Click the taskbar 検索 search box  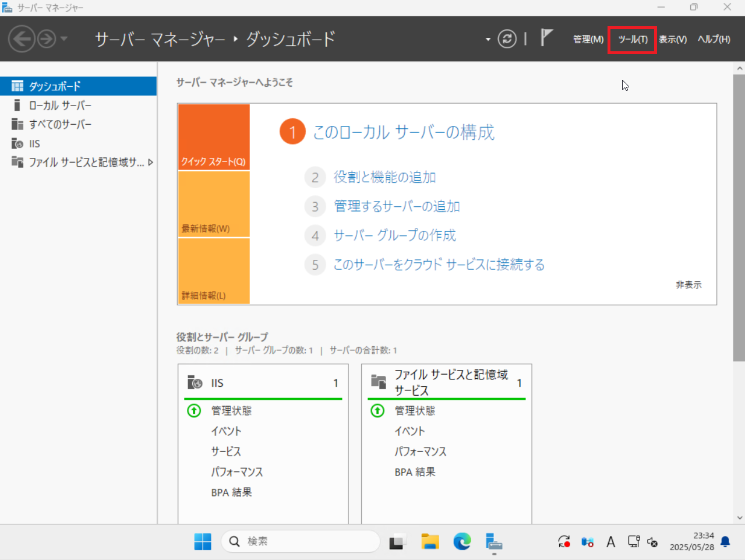click(x=301, y=541)
